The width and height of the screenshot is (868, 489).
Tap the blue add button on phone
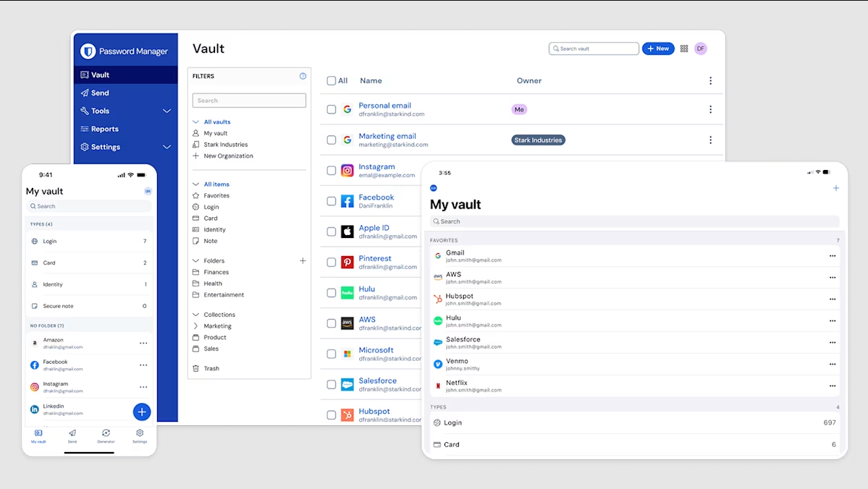pos(142,412)
